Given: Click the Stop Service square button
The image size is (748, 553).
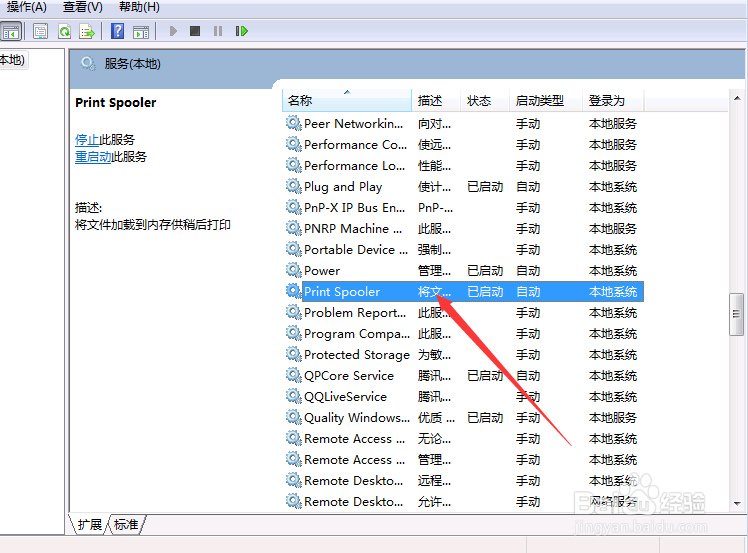Looking at the screenshot, I should 195,31.
